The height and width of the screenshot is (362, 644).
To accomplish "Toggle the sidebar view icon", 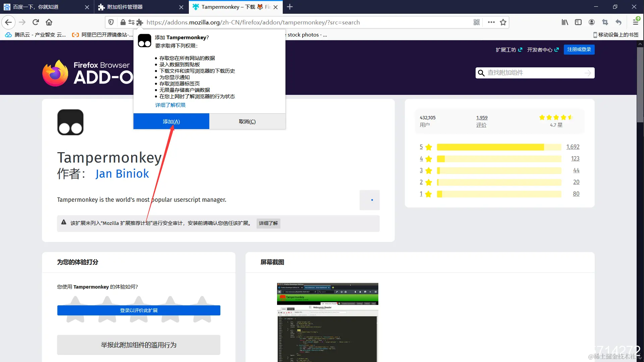I will coord(578,22).
